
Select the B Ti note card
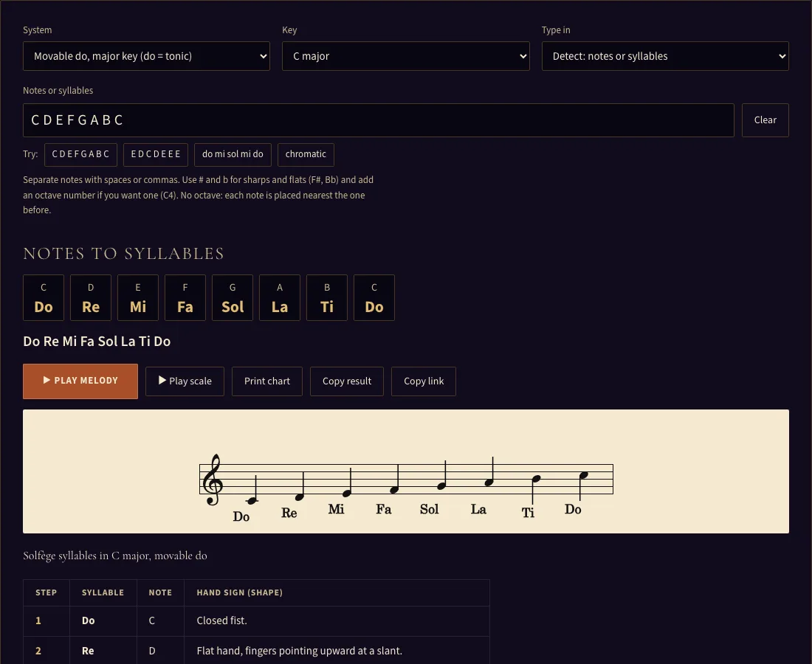[327, 297]
